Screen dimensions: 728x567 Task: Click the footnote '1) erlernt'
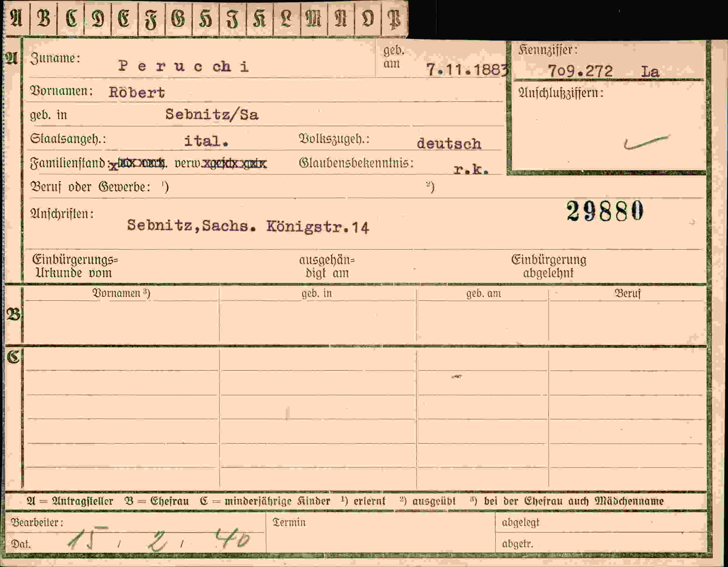pyautogui.click(x=363, y=501)
